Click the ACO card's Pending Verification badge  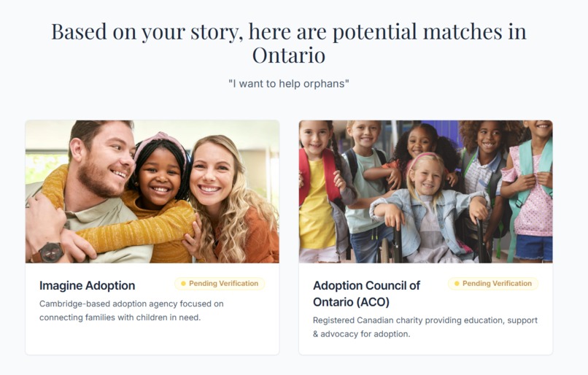[493, 284]
